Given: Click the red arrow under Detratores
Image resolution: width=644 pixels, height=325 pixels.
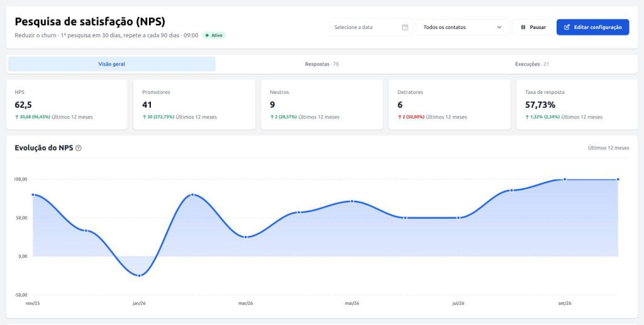Looking at the screenshot, I should pos(399,117).
